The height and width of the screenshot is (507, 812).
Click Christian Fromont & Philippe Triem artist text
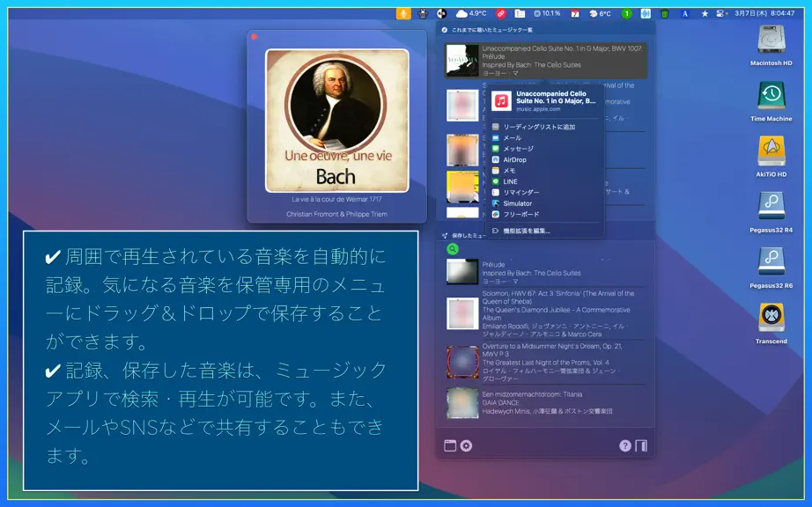point(336,214)
